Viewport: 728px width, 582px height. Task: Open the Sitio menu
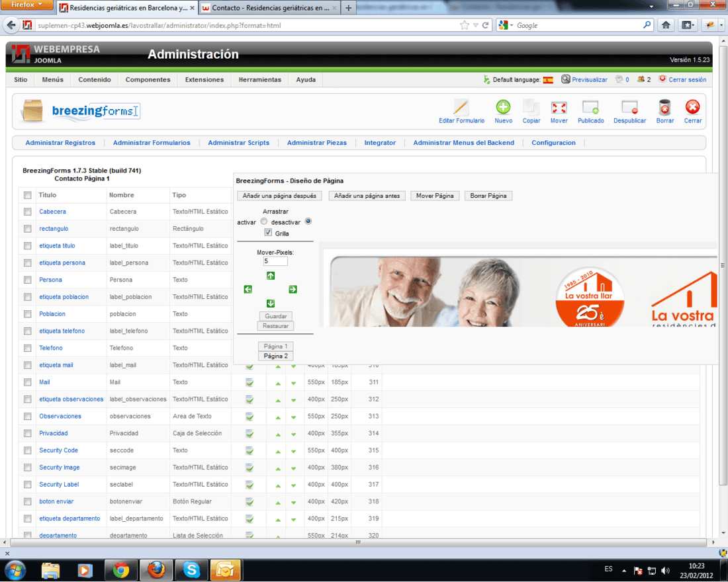(21, 80)
